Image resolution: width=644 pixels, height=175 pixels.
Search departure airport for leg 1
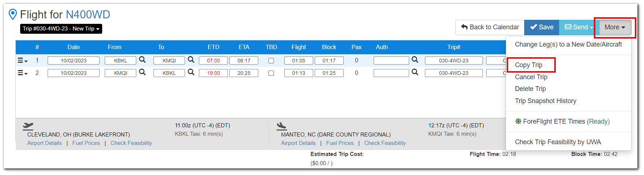click(x=142, y=60)
